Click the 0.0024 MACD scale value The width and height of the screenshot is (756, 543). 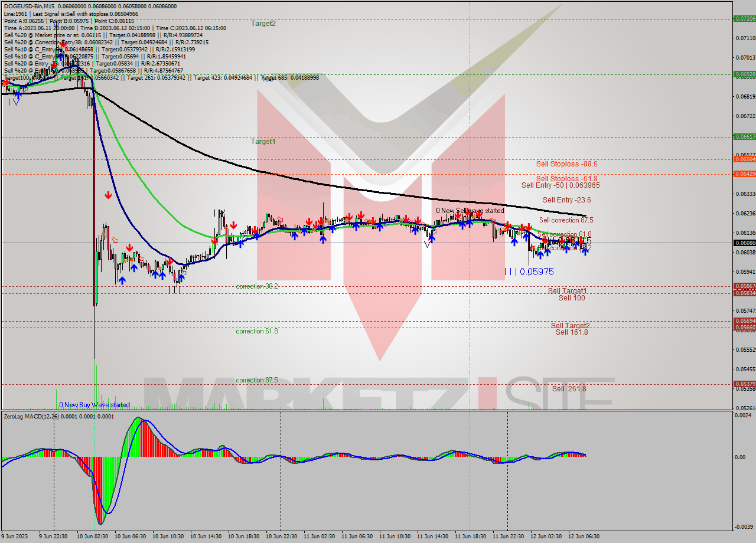point(743,416)
